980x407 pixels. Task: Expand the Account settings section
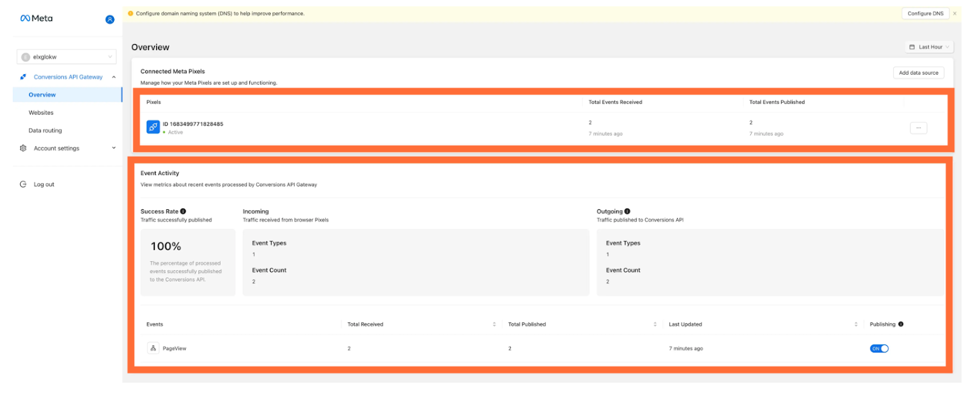[113, 148]
